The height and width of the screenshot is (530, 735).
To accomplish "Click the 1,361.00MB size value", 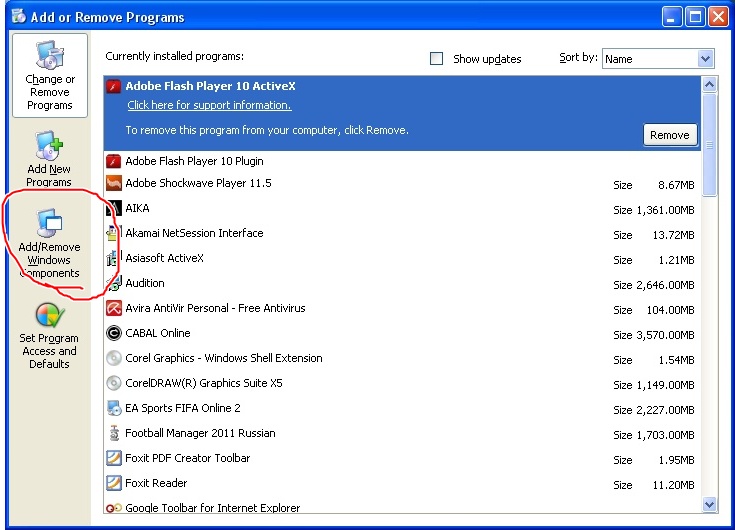I will click(x=665, y=210).
